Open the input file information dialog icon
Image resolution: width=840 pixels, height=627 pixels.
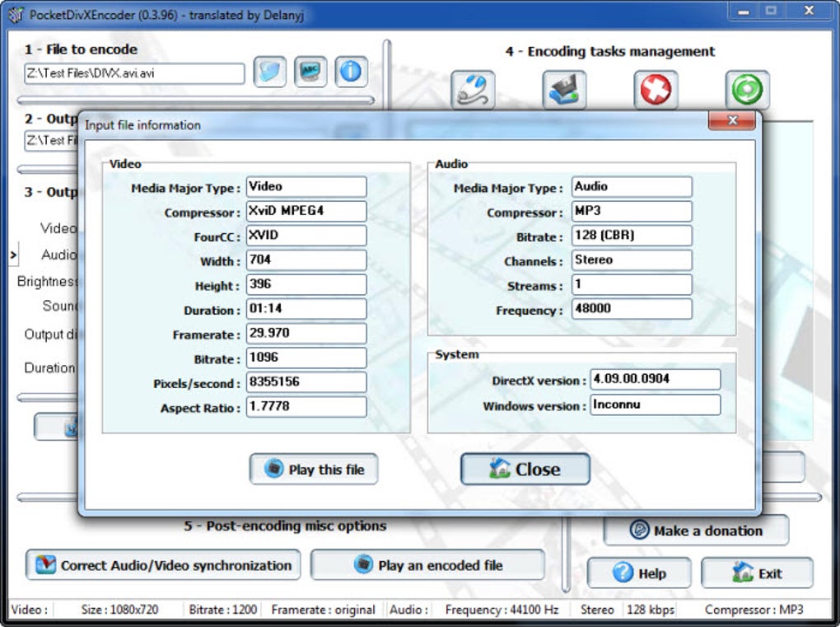pos(350,73)
